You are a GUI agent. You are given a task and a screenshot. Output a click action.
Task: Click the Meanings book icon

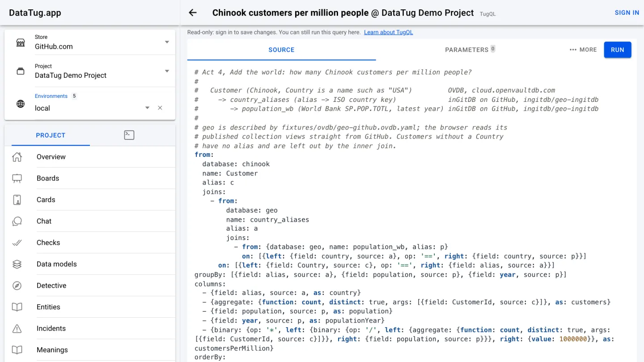17,350
